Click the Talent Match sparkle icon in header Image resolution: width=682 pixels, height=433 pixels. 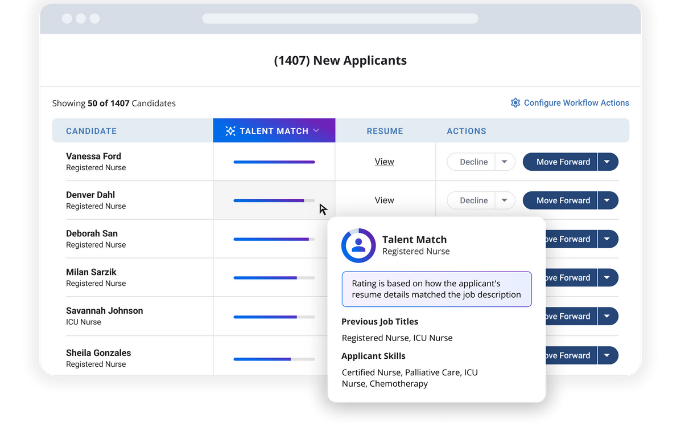point(230,131)
